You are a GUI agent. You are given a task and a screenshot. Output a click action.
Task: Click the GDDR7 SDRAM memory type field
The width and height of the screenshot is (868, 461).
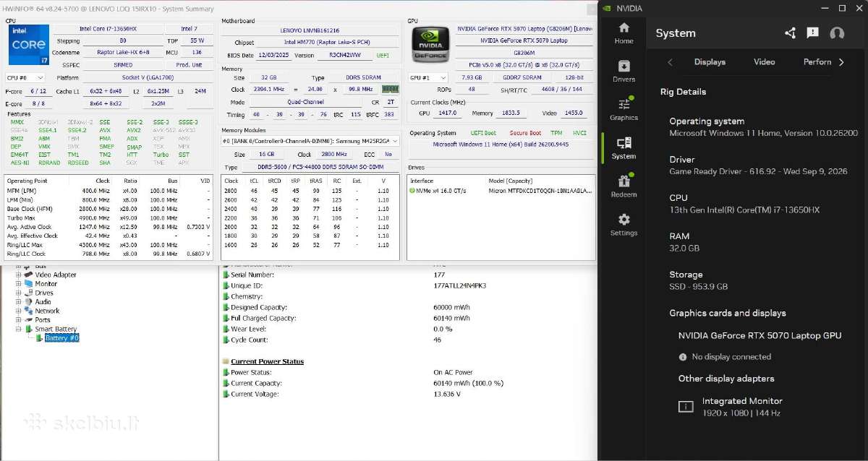[x=522, y=77]
